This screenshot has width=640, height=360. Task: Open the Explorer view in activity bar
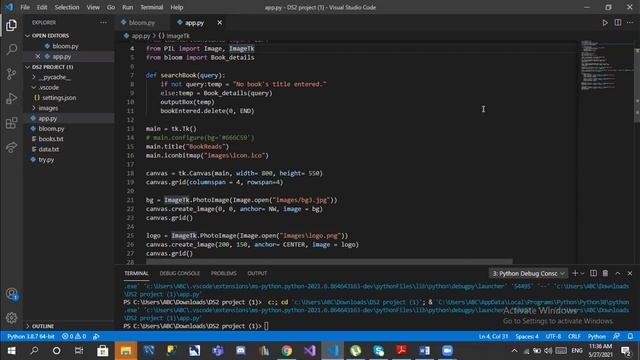tap(11, 25)
